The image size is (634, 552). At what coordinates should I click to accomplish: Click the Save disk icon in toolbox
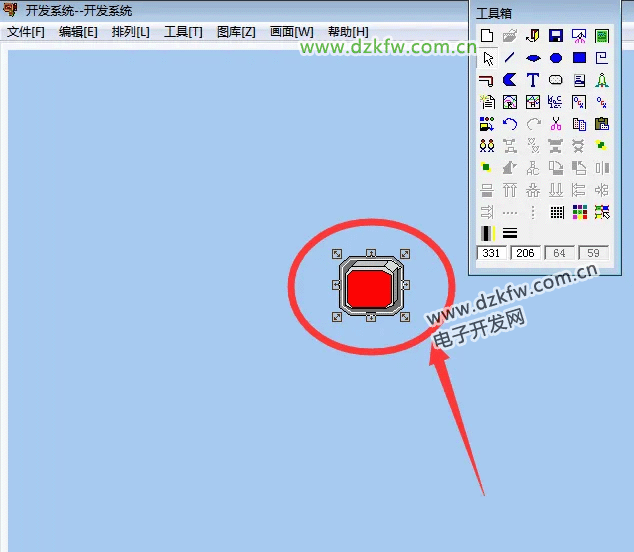pos(556,36)
